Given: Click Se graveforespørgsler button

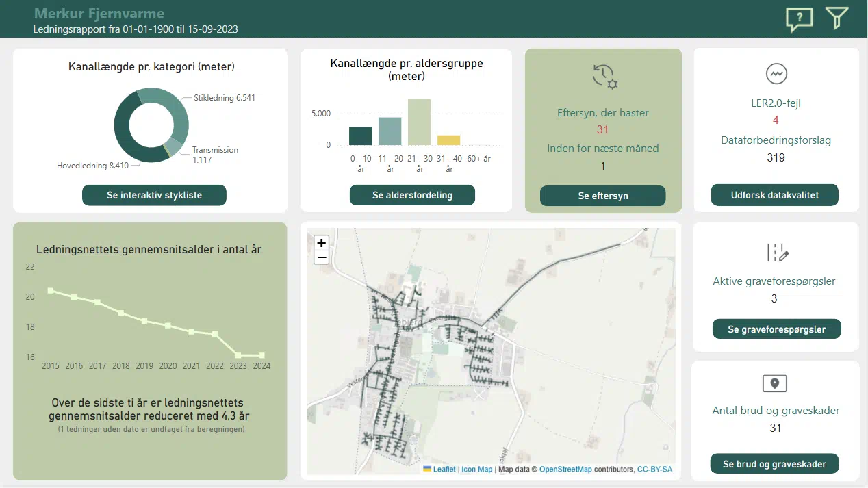Looking at the screenshot, I should point(776,329).
